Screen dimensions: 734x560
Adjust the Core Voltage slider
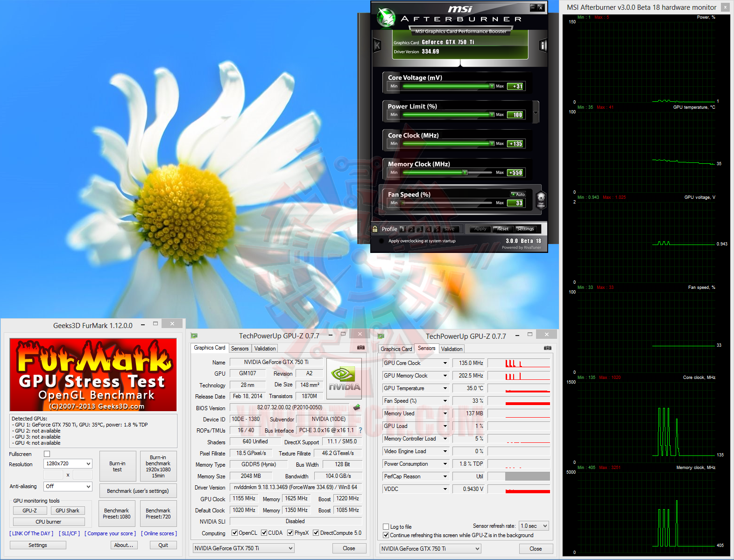(x=448, y=86)
